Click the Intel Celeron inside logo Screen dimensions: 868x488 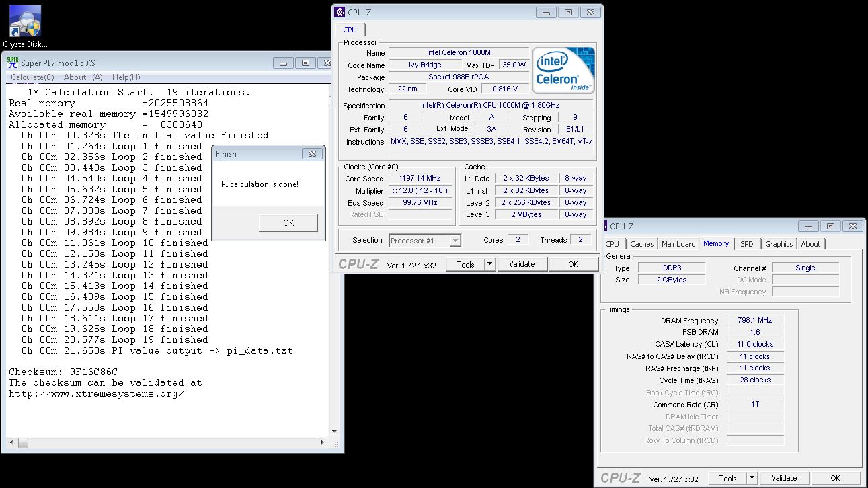pyautogui.click(x=565, y=70)
